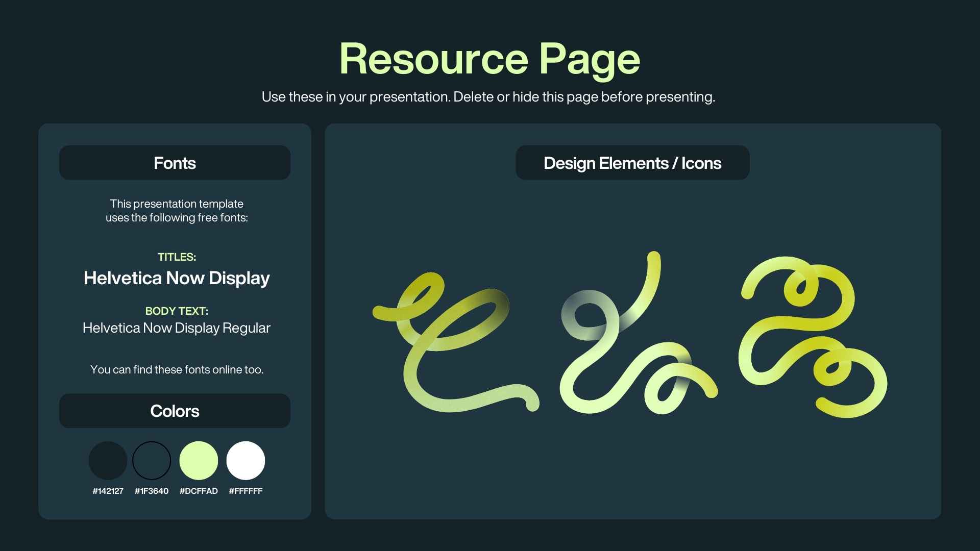Select the Design Elements / Icons header

[632, 163]
